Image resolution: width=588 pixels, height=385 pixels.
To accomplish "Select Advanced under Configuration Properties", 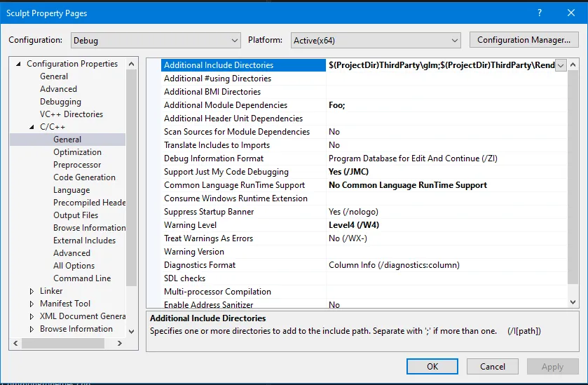I will [x=58, y=89].
